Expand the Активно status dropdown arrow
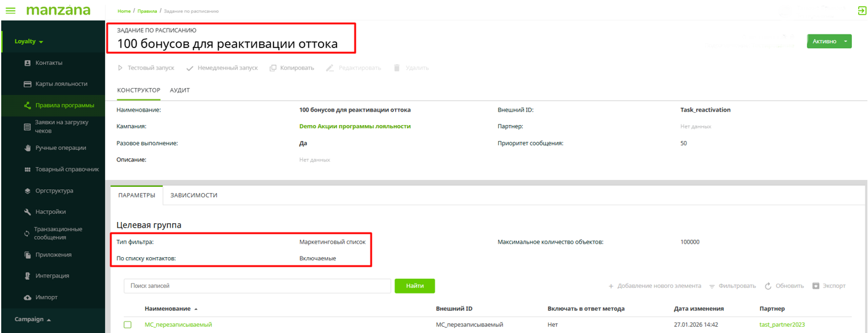Image resolution: width=868 pixels, height=333 pixels. pyautogui.click(x=845, y=41)
